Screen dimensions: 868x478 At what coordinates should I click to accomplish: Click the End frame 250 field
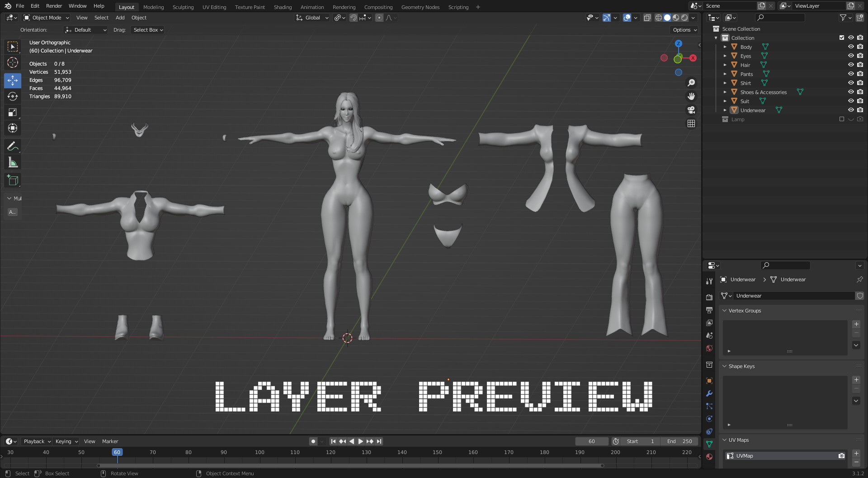pyautogui.click(x=679, y=441)
